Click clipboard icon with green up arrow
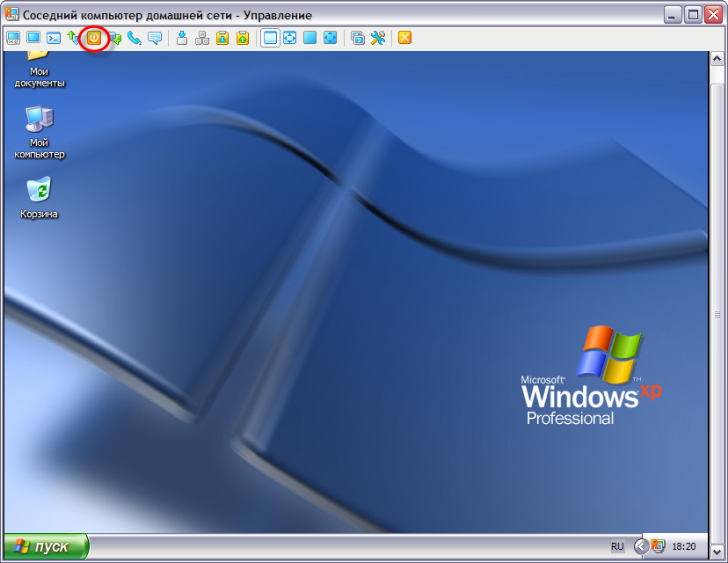 (242, 38)
